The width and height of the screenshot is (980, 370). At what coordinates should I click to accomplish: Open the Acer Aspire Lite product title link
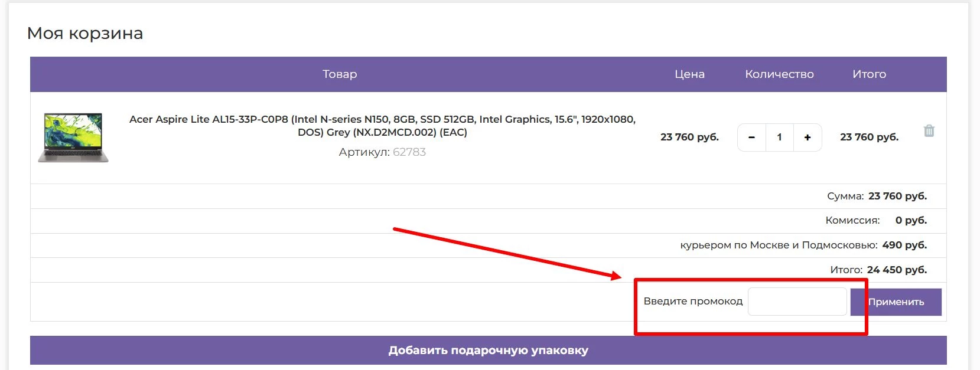(382, 126)
